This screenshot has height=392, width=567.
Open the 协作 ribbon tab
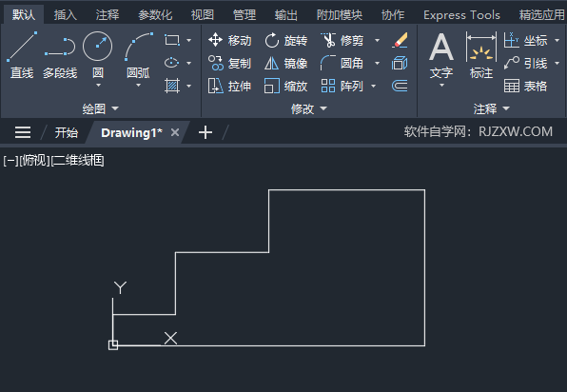tap(393, 15)
